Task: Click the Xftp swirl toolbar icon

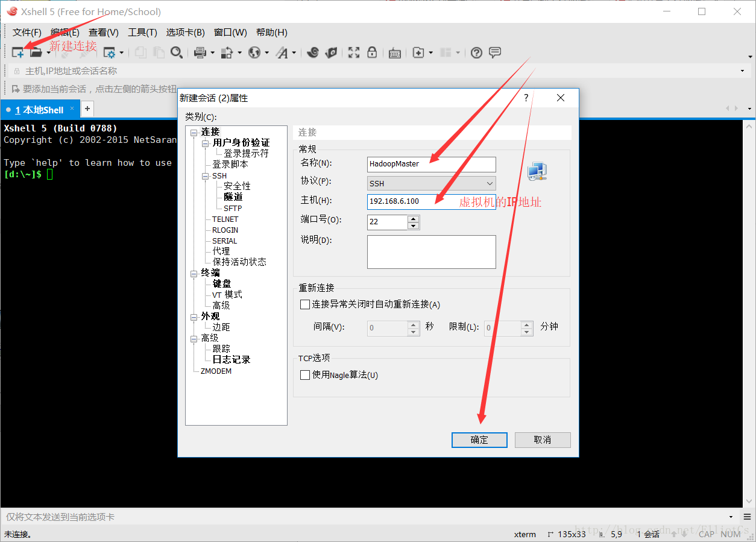Action: point(312,52)
